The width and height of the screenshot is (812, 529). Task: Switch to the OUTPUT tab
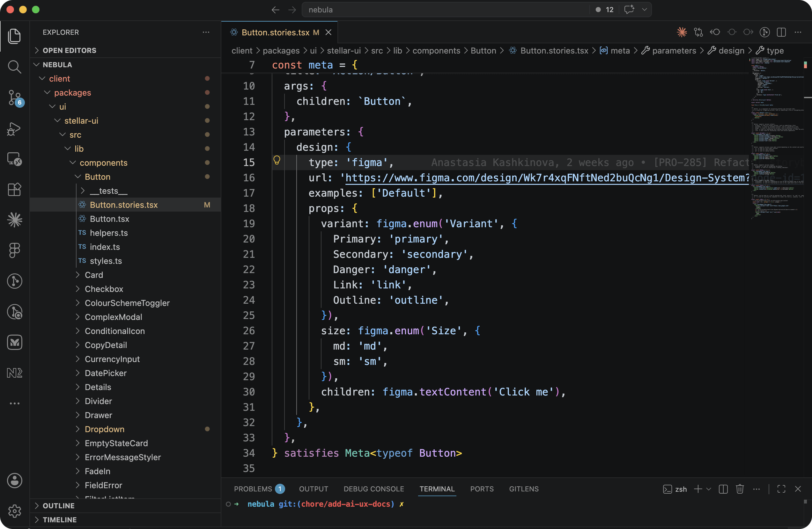coord(314,489)
